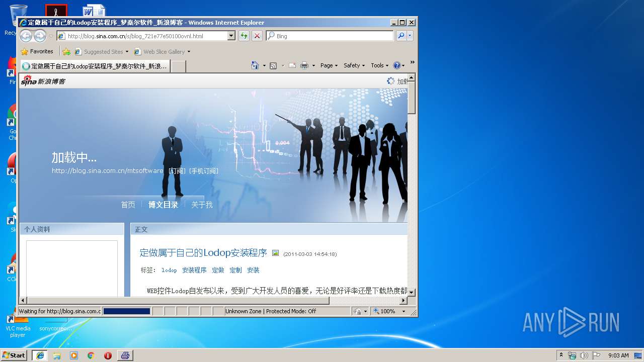The width and height of the screenshot is (644, 362).
Task: Open the volume speaker tray icon
Action: 584,355
